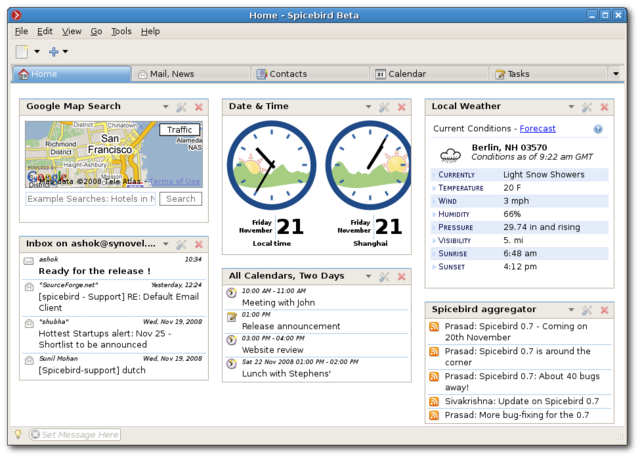Toggle the Traffic button on the map
Viewport: 640px width, 458px height.
tap(180, 130)
